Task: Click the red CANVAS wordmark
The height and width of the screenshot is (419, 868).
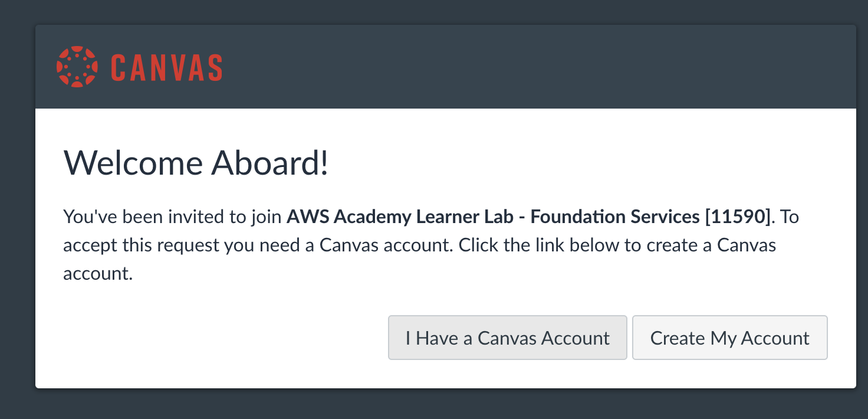Action: (x=167, y=67)
